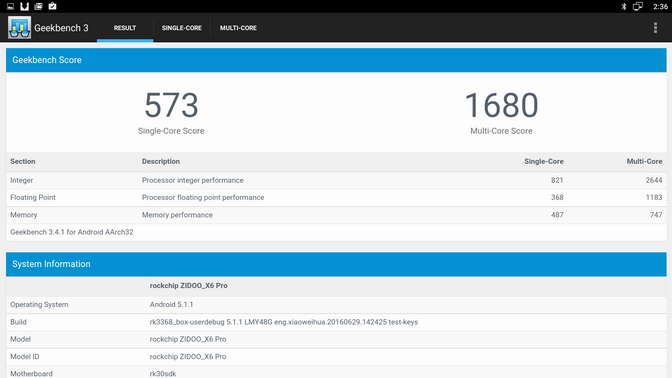
Task: Click the Android 5.1.1 value
Action: [x=171, y=305]
